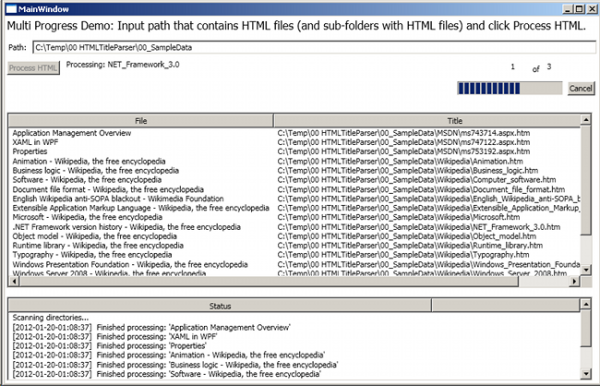Click the File column header

(141, 121)
